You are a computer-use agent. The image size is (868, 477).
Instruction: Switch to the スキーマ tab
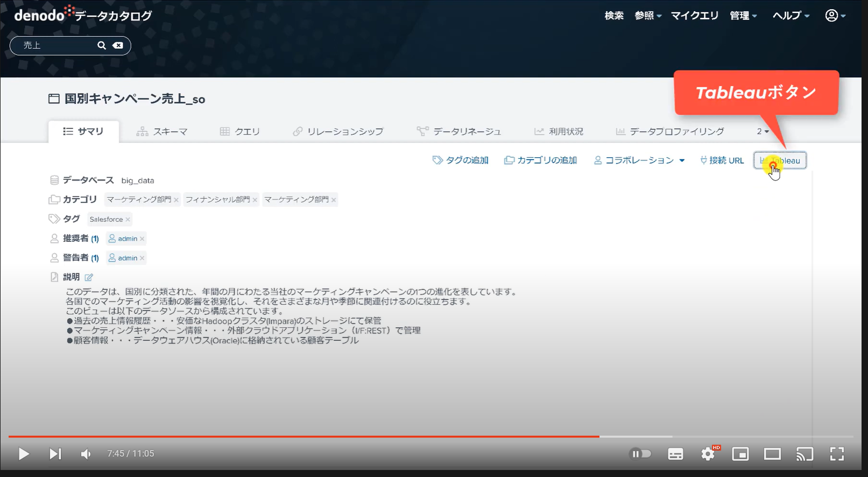click(x=162, y=131)
